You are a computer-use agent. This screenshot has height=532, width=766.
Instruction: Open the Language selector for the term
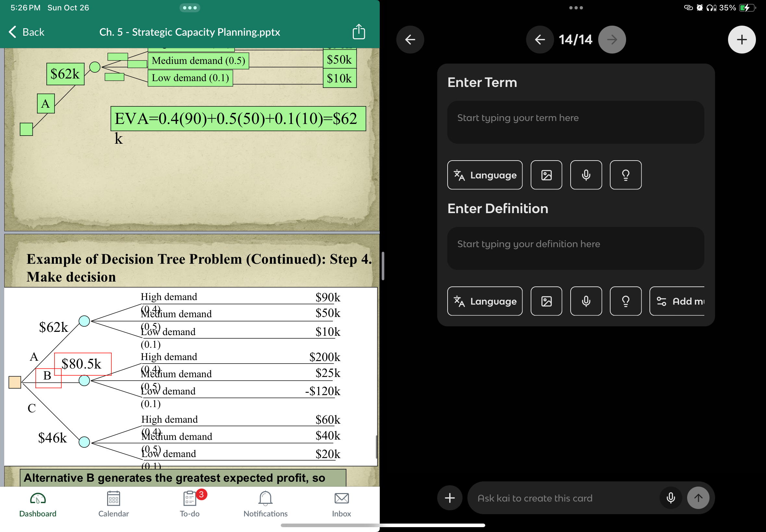click(485, 175)
